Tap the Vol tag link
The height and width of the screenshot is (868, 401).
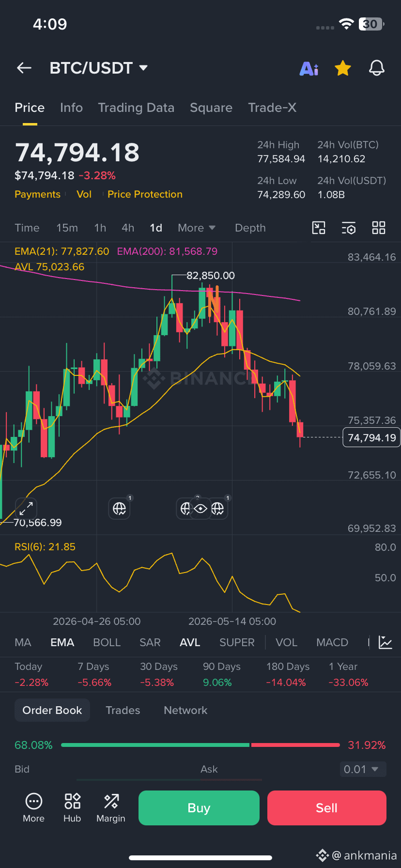click(84, 194)
